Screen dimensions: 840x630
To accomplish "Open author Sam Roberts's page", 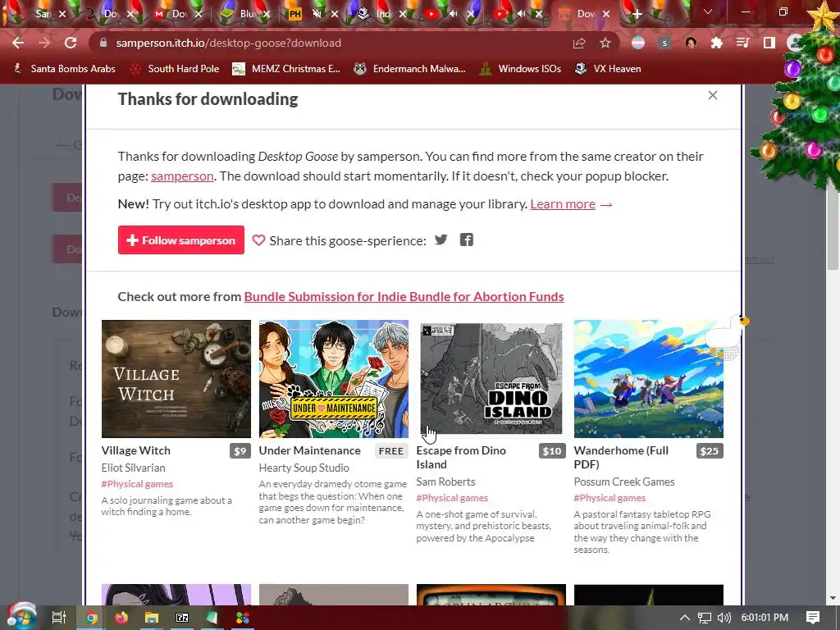I will [x=445, y=482].
